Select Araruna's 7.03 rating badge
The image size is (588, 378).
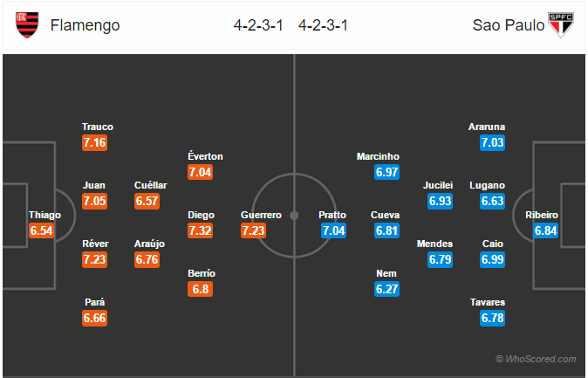click(492, 142)
